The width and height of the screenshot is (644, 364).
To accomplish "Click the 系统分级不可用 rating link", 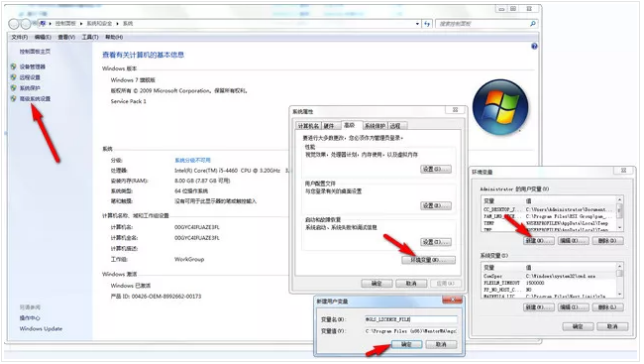I will tap(193, 160).
